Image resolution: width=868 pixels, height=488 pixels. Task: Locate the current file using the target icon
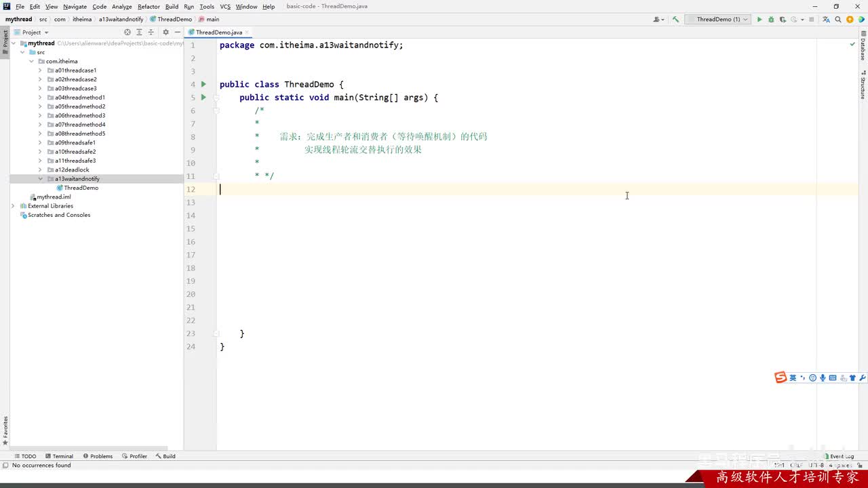pyautogui.click(x=127, y=33)
